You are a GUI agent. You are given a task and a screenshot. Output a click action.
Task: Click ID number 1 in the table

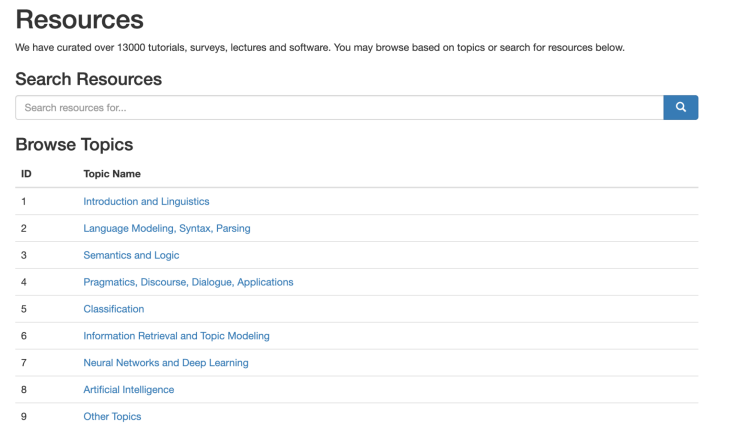click(23, 201)
